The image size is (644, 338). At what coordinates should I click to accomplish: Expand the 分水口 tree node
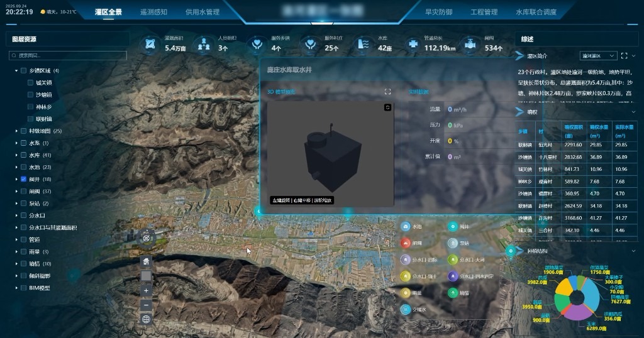pos(16,215)
